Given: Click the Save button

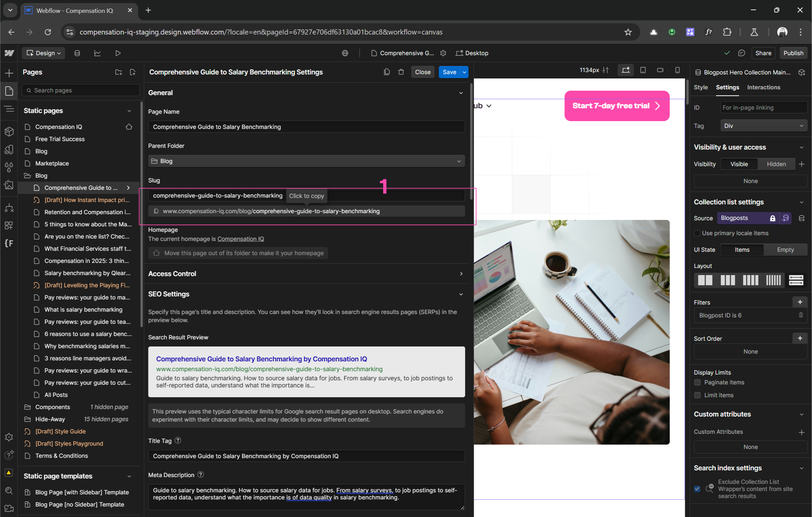Looking at the screenshot, I should [x=449, y=72].
